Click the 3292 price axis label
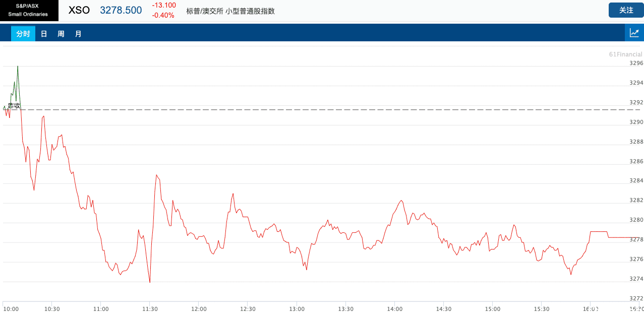 click(x=636, y=102)
